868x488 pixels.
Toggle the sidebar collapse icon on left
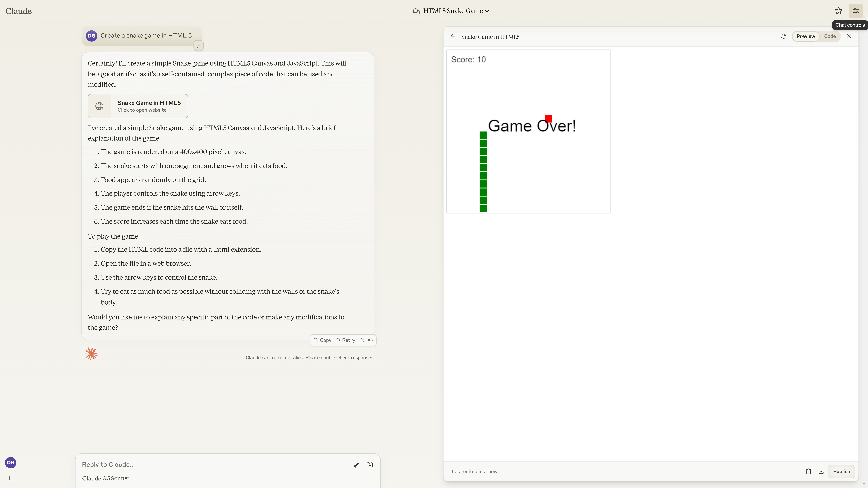pyautogui.click(x=11, y=478)
